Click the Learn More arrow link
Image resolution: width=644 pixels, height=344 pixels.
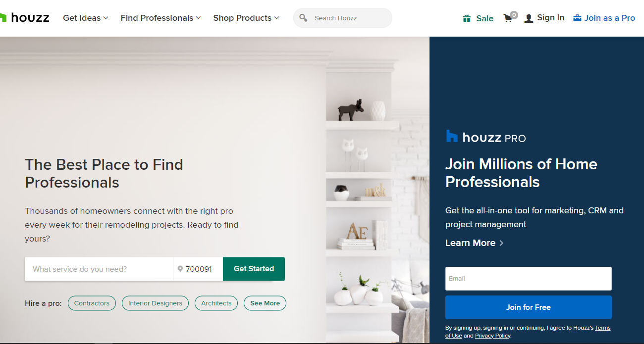[475, 243]
